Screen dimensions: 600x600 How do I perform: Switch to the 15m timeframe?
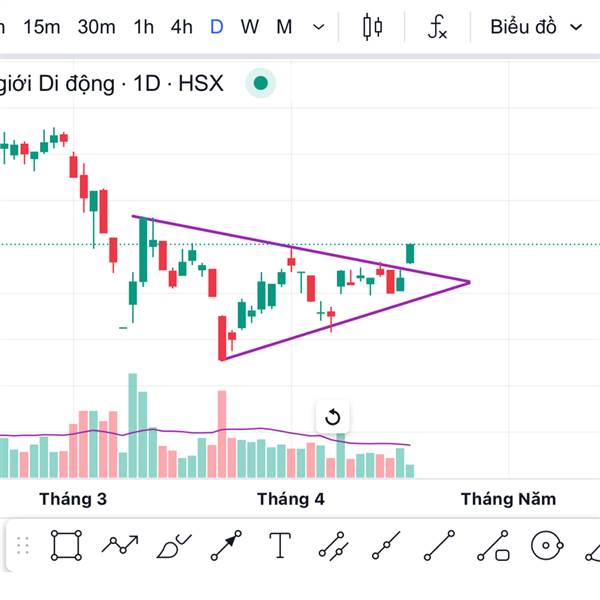tap(41, 27)
